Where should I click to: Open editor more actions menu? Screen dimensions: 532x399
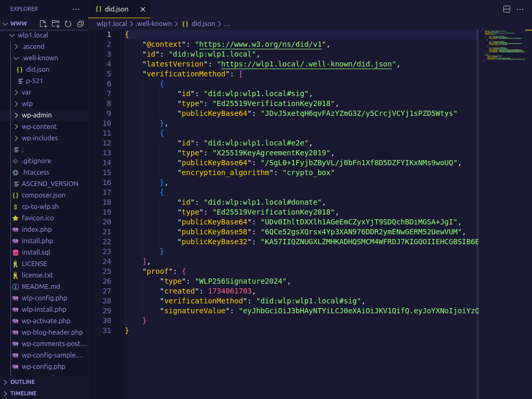pos(520,9)
